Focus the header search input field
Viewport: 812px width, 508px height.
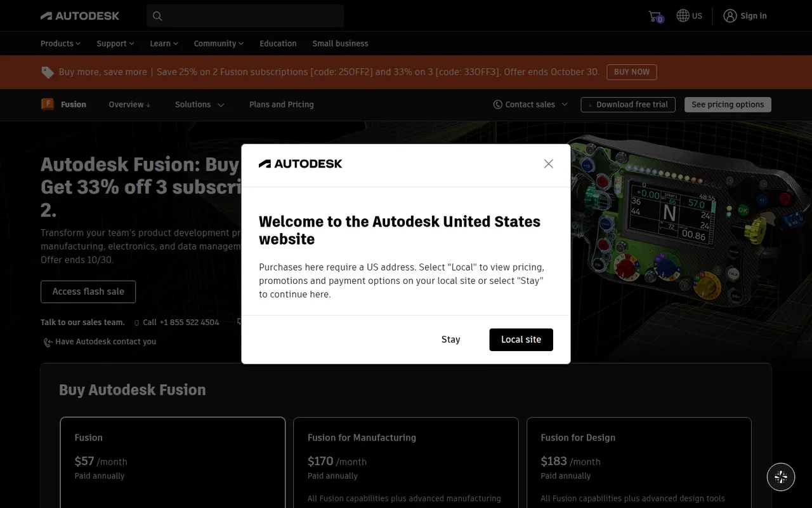coord(245,16)
